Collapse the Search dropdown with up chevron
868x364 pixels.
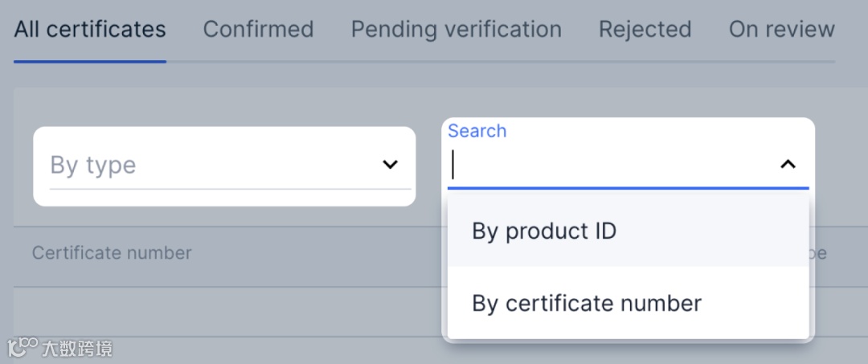pyautogui.click(x=788, y=165)
